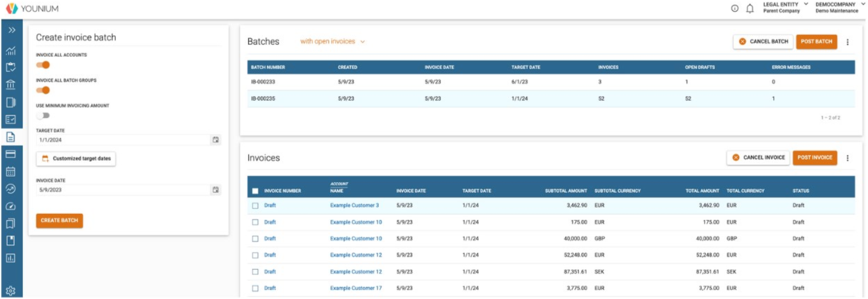Open the credit card payments icon in sidebar
The image size is (868, 299).
(11, 154)
